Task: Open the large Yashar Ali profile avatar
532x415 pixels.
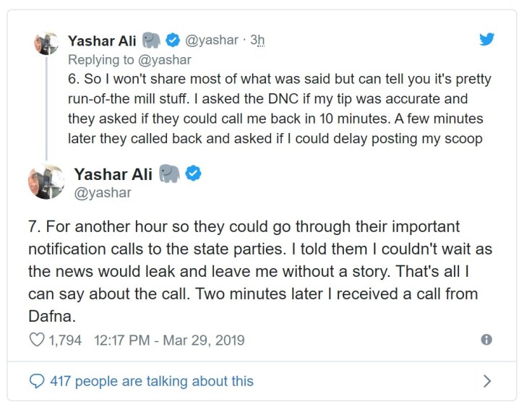Action: click(46, 182)
